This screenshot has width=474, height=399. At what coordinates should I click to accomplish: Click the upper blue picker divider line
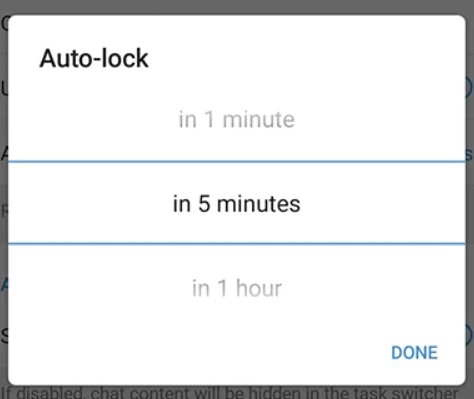pos(237,162)
